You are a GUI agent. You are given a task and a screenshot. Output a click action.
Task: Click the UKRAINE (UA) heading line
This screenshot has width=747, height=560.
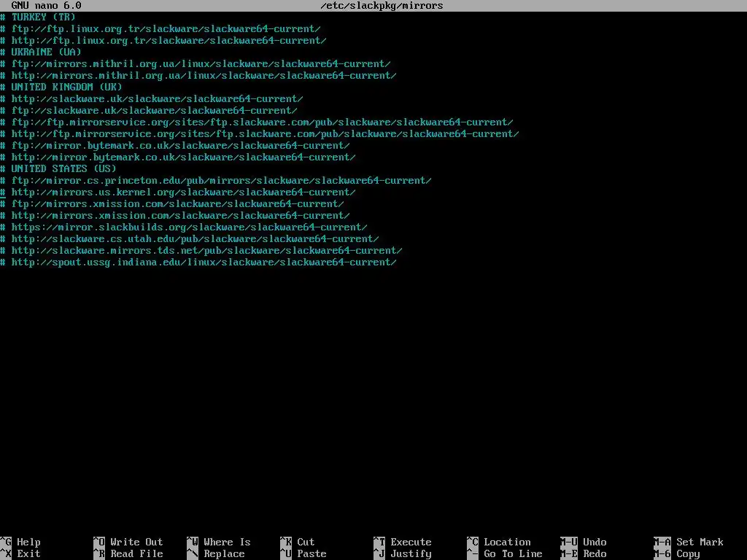click(x=41, y=52)
